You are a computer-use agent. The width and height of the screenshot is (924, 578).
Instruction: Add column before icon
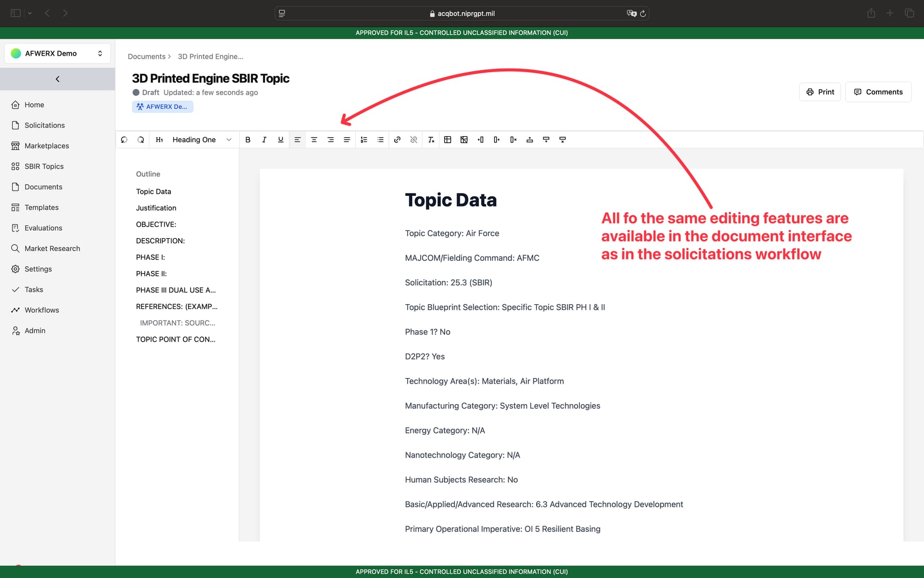pos(480,140)
